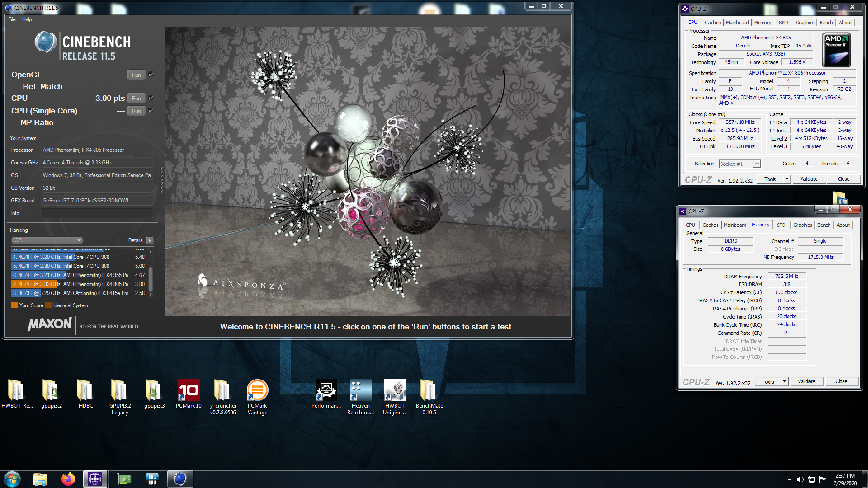The image size is (868, 488).
Task: Click the Cinebench rendered scene
Action: (x=367, y=171)
